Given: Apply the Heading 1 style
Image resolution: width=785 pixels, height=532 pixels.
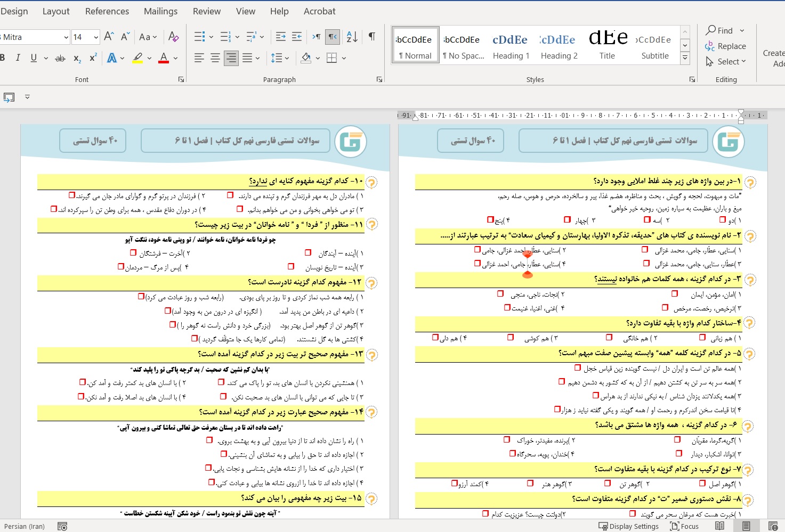Looking at the screenshot, I should tap(510, 44).
